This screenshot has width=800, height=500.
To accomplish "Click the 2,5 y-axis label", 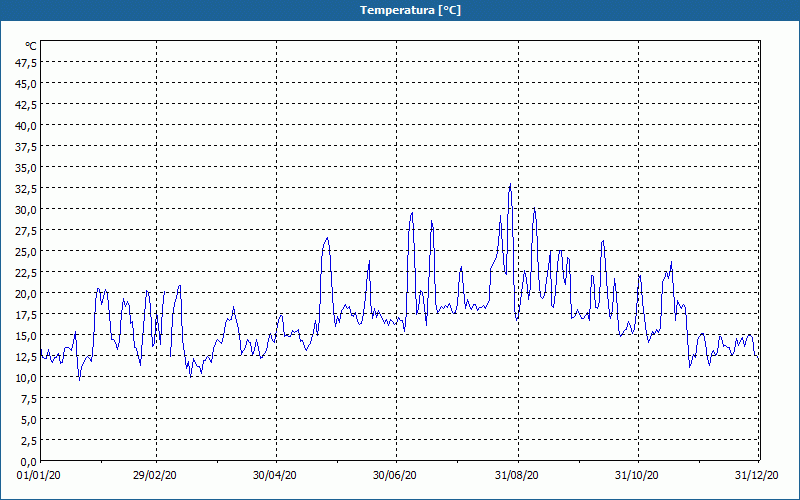I will [x=29, y=440].
